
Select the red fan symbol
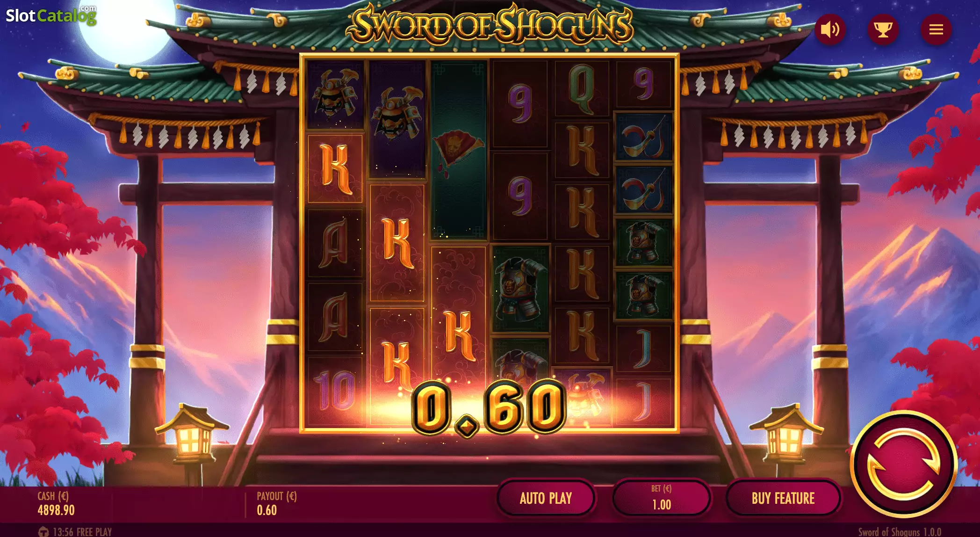click(459, 149)
